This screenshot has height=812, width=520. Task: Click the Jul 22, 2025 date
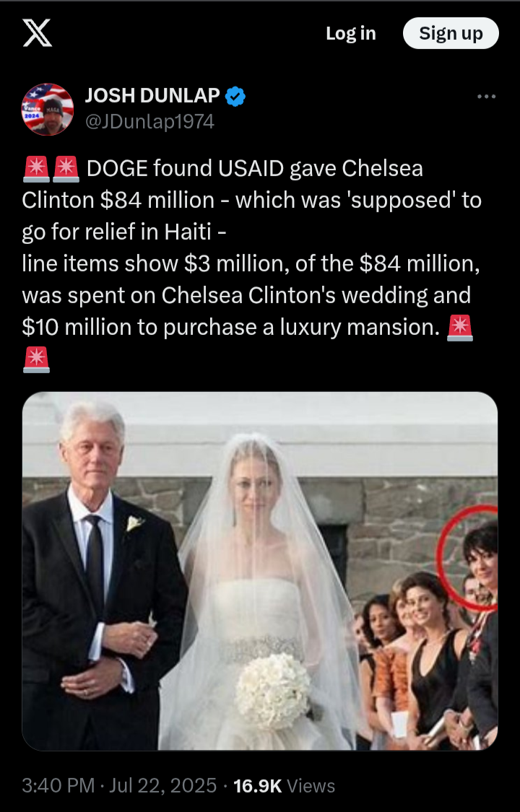point(163,785)
